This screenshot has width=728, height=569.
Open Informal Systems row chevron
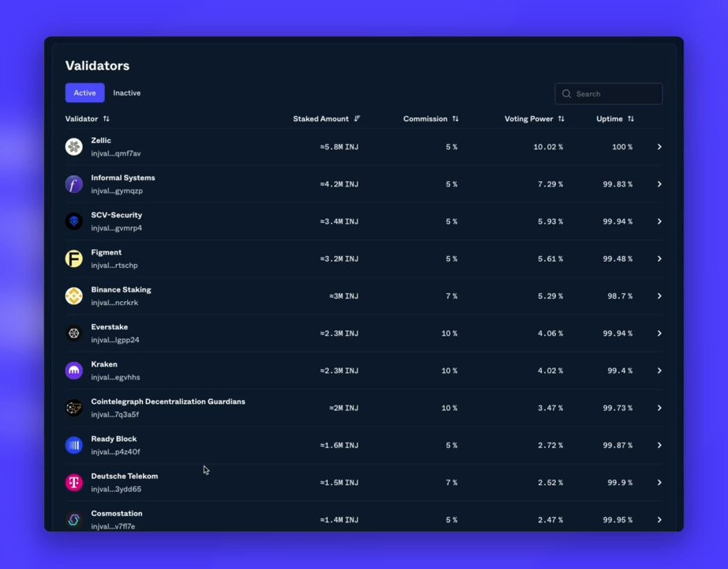click(659, 184)
